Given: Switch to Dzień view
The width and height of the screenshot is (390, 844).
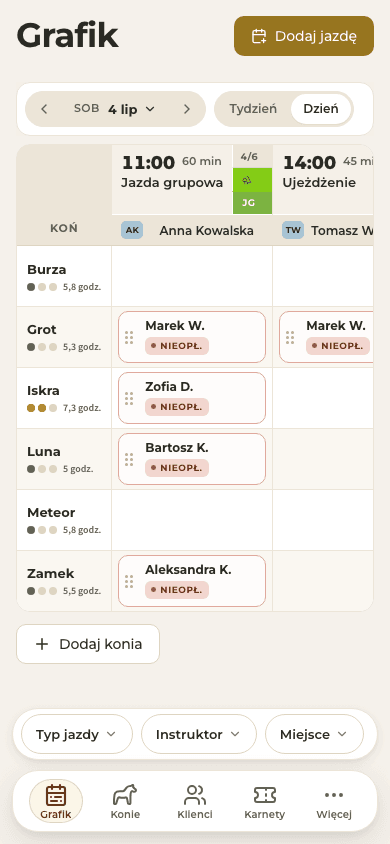Looking at the screenshot, I should pos(321,109).
